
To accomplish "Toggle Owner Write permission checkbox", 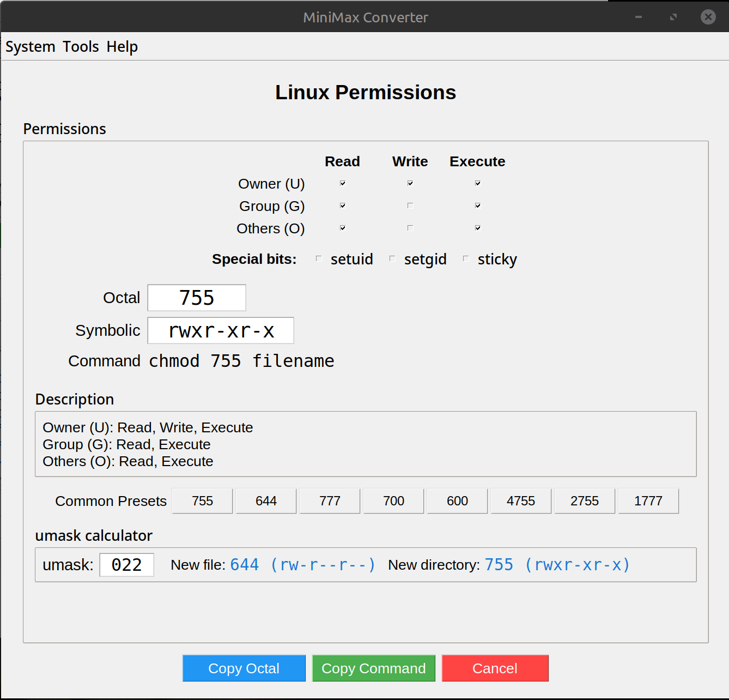I will (x=410, y=183).
